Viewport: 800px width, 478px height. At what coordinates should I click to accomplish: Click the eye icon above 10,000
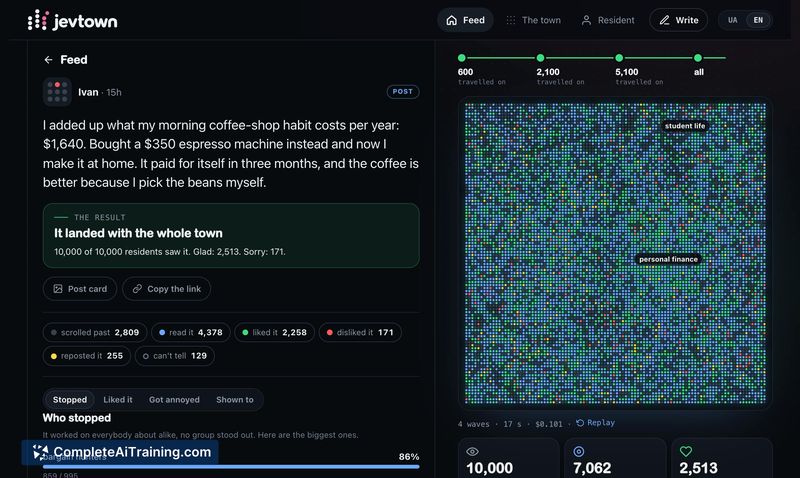(472, 451)
